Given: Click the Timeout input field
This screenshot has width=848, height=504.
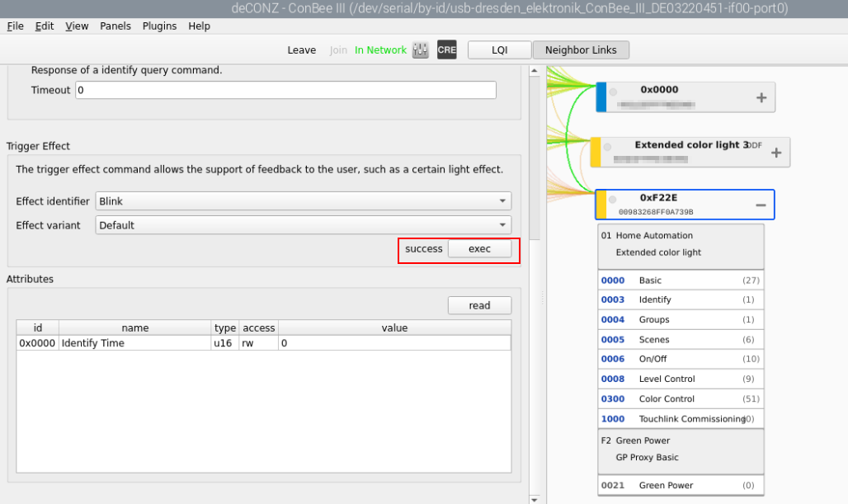Looking at the screenshot, I should point(285,90).
